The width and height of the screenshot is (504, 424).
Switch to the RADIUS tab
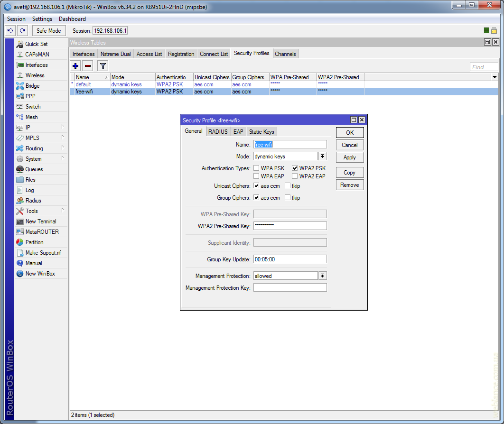coord(218,132)
